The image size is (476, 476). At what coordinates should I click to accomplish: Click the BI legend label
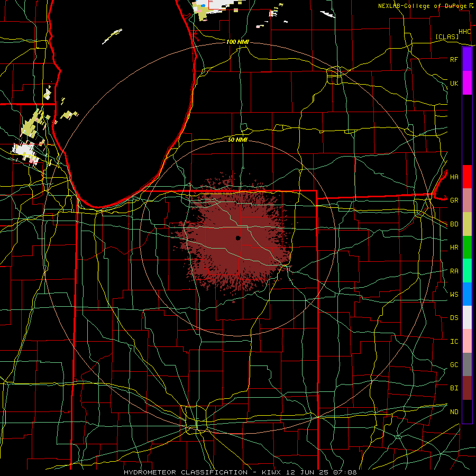(x=454, y=388)
